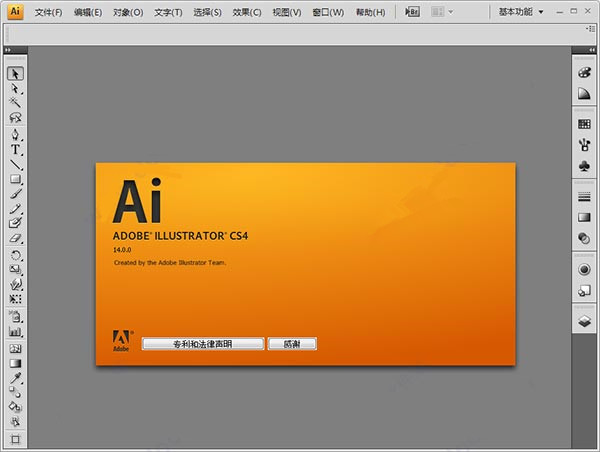Select the Pen tool

15,134
